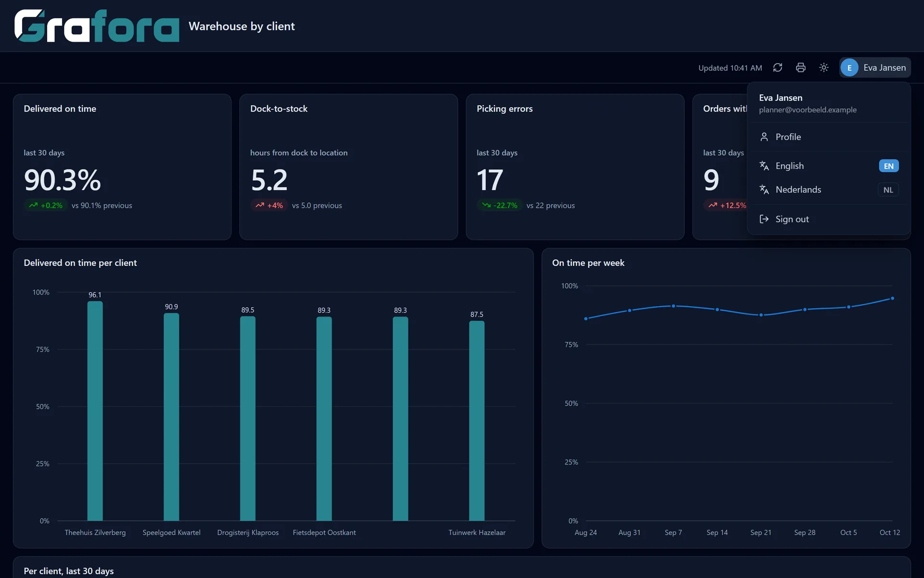Viewport: 924px width, 578px height.
Task: Click the 90.3% delivered on time value
Action: pyautogui.click(x=63, y=180)
